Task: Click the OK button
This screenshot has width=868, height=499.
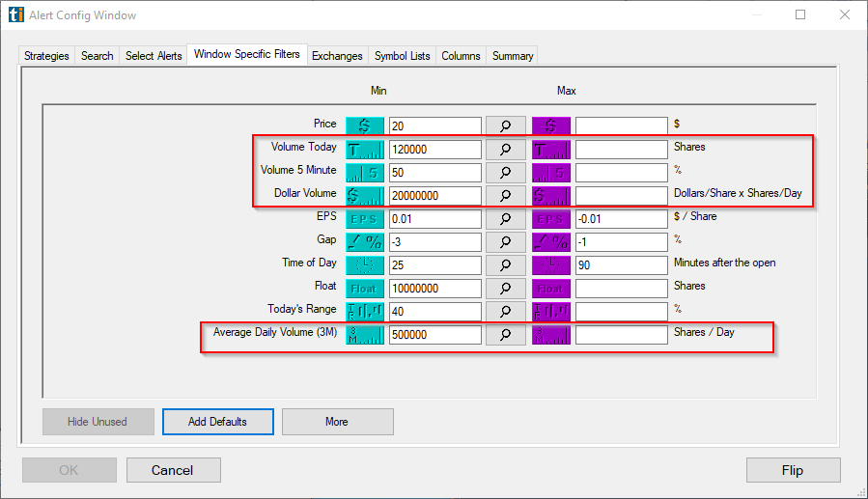Action: (x=70, y=470)
